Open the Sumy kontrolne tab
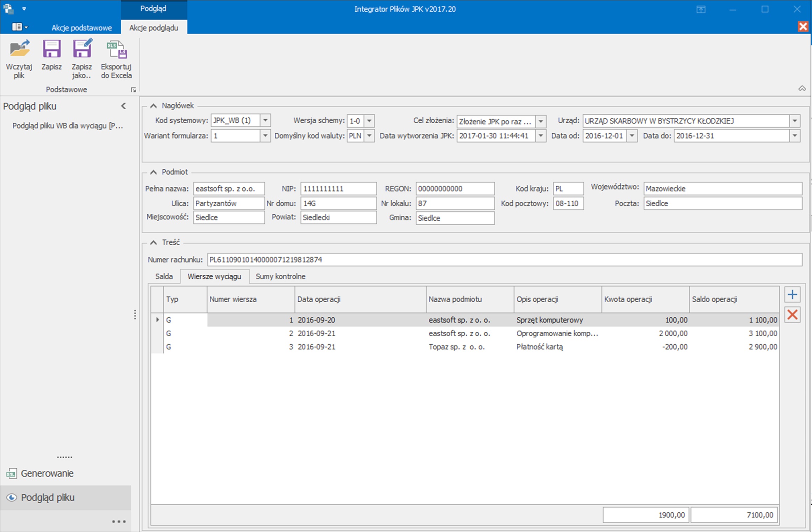 (280, 276)
